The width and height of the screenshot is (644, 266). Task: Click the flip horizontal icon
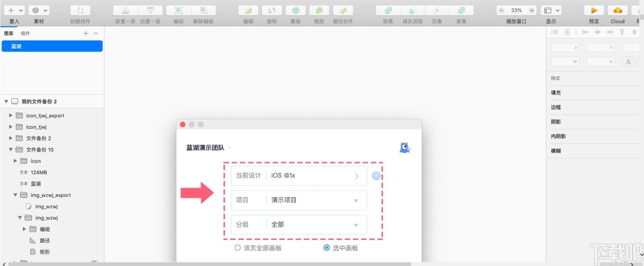click(628, 62)
